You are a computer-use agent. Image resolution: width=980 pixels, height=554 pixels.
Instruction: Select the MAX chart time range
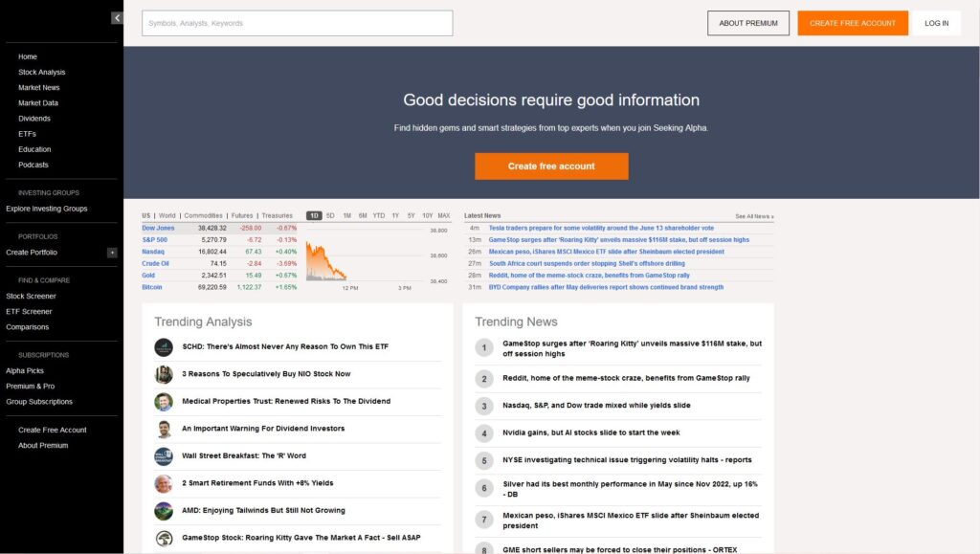click(x=443, y=216)
